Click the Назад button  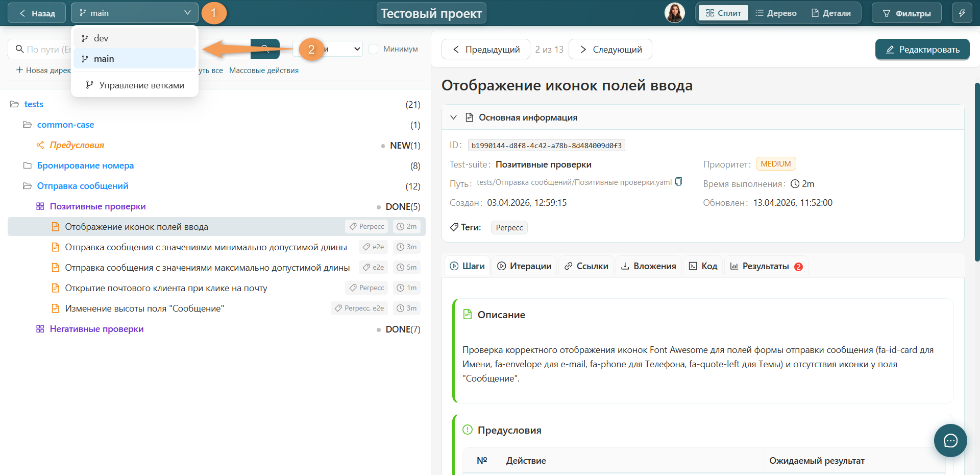click(x=37, y=13)
